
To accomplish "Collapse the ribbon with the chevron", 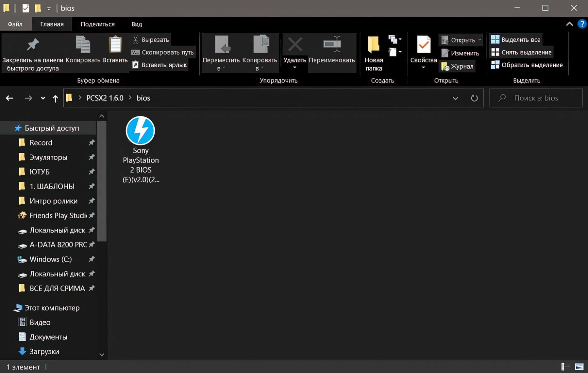I will [x=569, y=24].
